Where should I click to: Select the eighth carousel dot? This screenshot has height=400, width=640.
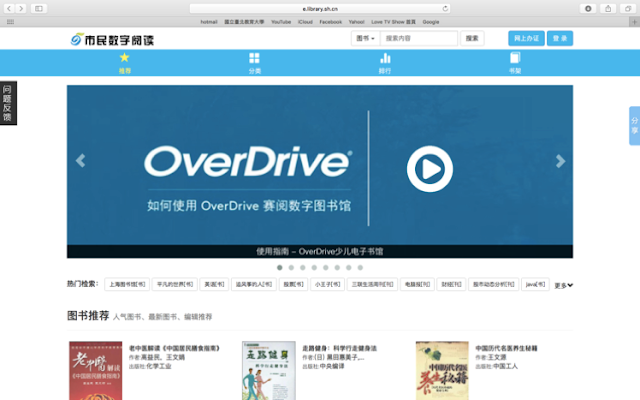click(360, 267)
